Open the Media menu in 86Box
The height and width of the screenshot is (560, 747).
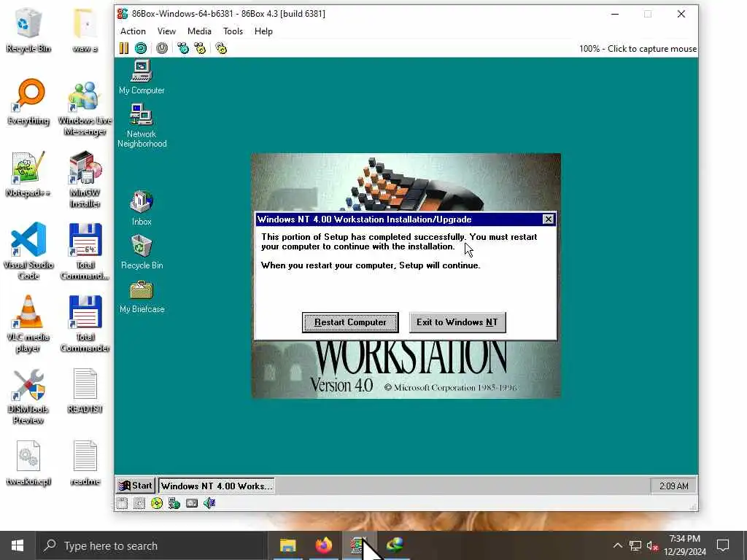coord(199,31)
